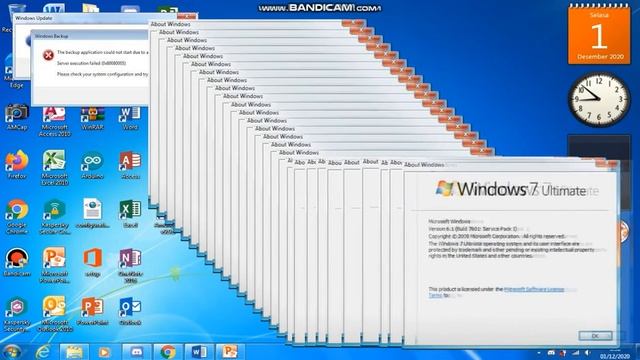
Task: Click the Windows Backup dialog title bar
Action: pyautogui.click(x=90, y=36)
